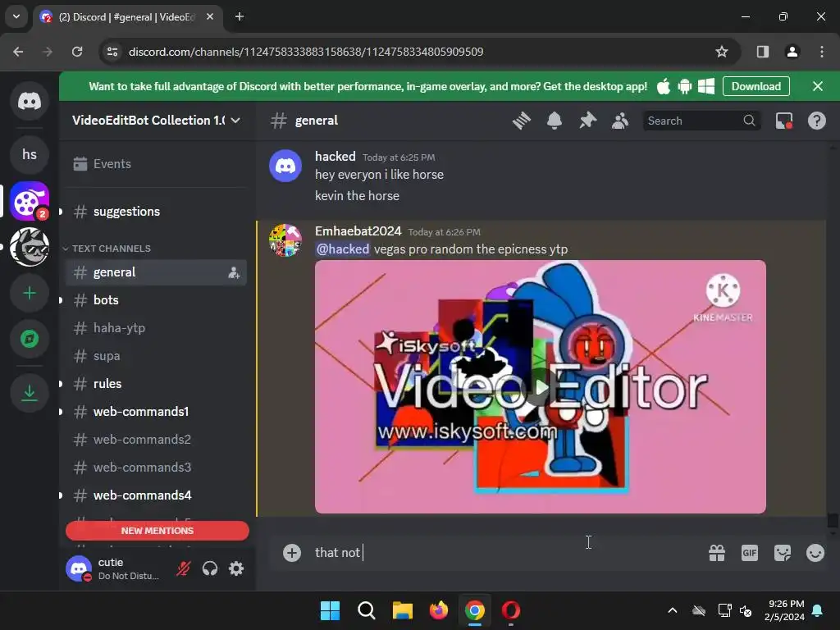Screen dimensions: 840x630
Task: Select the suggestions channel
Action: pos(155,212)
